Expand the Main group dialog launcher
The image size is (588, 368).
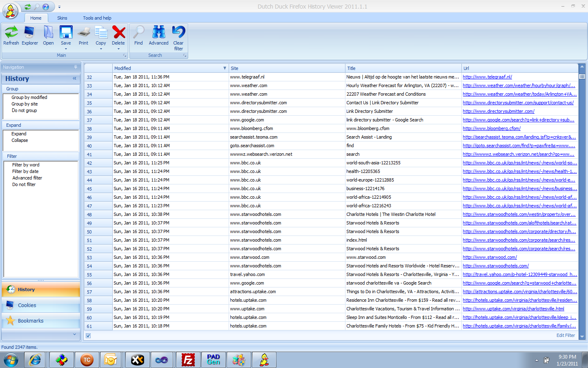[125, 55]
